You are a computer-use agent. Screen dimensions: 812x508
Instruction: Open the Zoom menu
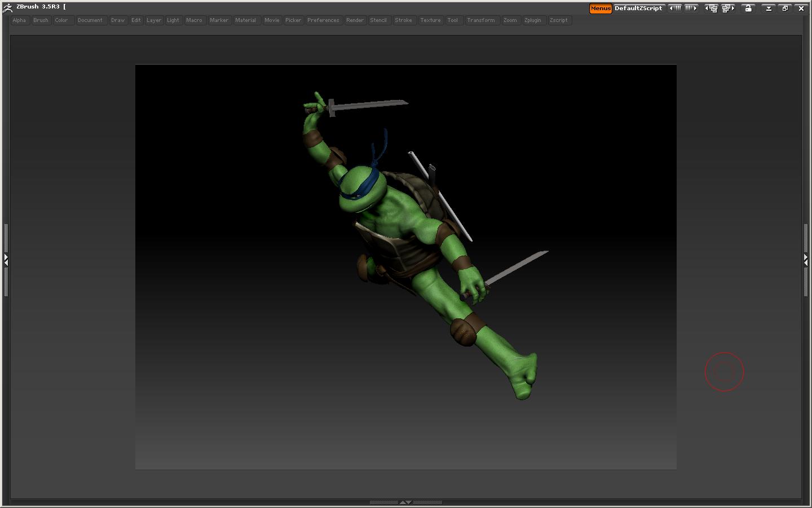pos(510,20)
